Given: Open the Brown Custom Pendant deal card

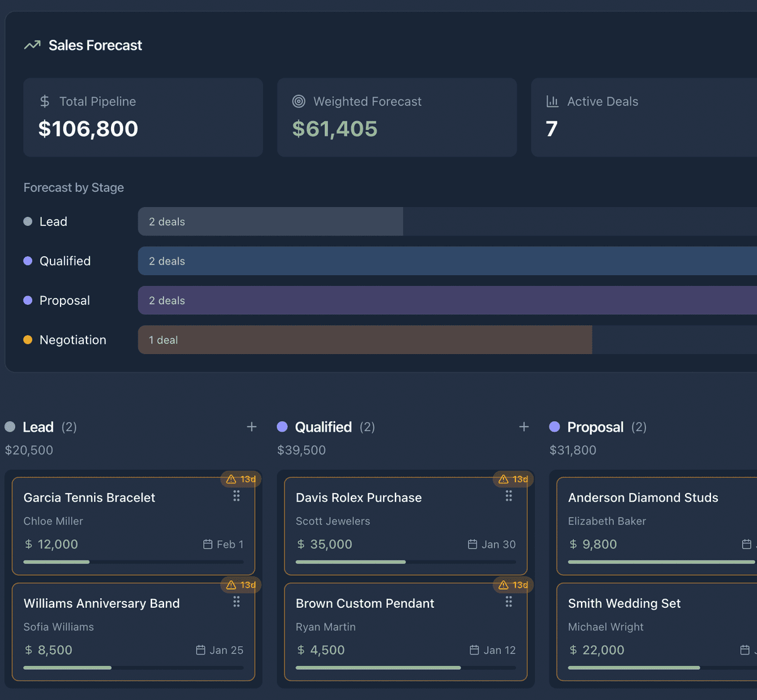Looking at the screenshot, I should click(x=406, y=632).
